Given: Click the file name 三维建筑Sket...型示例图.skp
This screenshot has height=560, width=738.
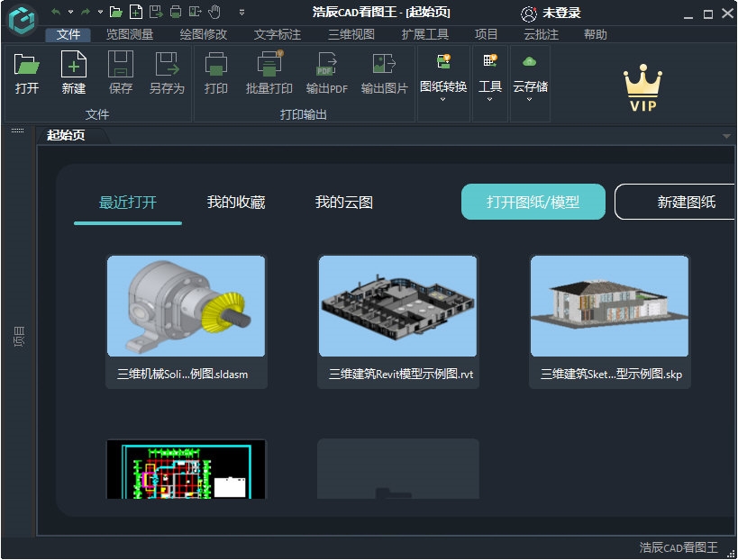Looking at the screenshot, I should (611, 375).
